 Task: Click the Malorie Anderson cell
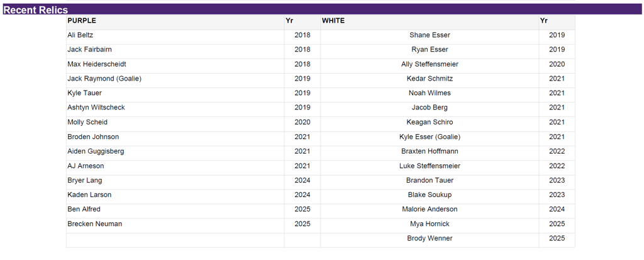430,209
